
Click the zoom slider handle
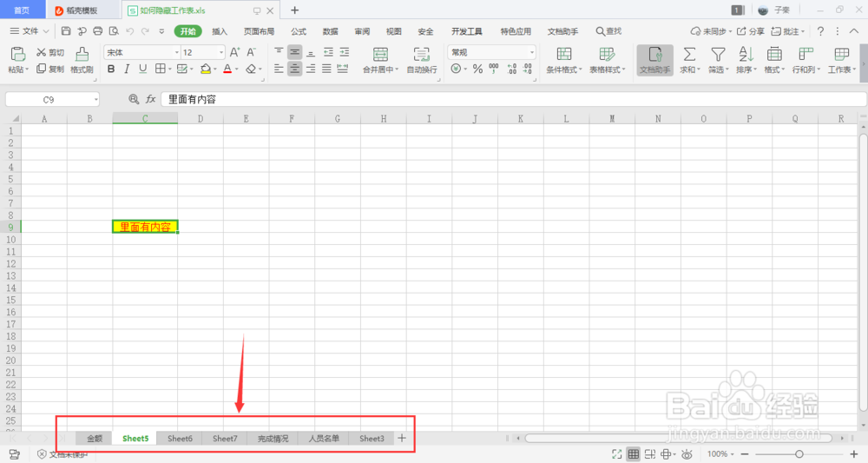pyautogui.click(x=799, y=454)
